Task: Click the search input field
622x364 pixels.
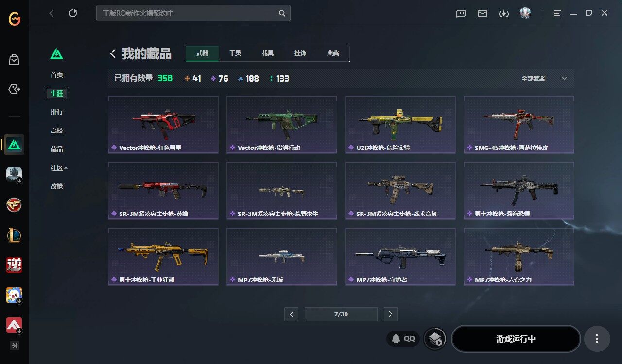Action: click(x=193, y=13)
